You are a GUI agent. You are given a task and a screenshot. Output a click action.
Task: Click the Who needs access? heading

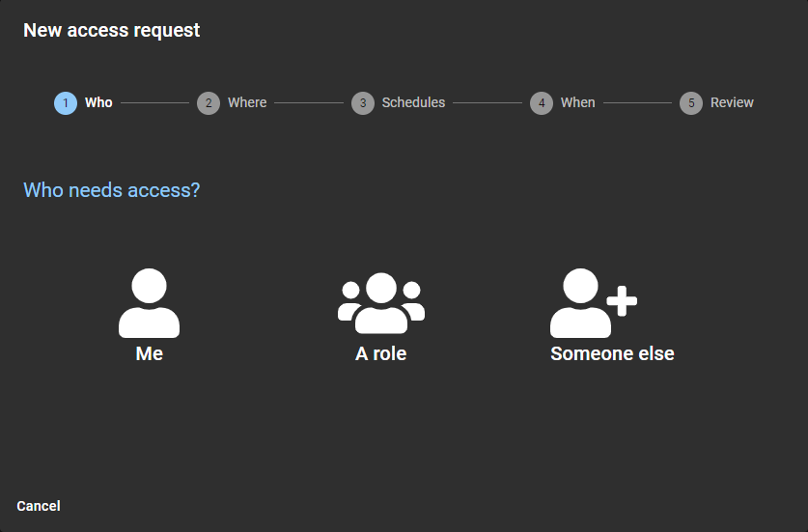[112, 190]
